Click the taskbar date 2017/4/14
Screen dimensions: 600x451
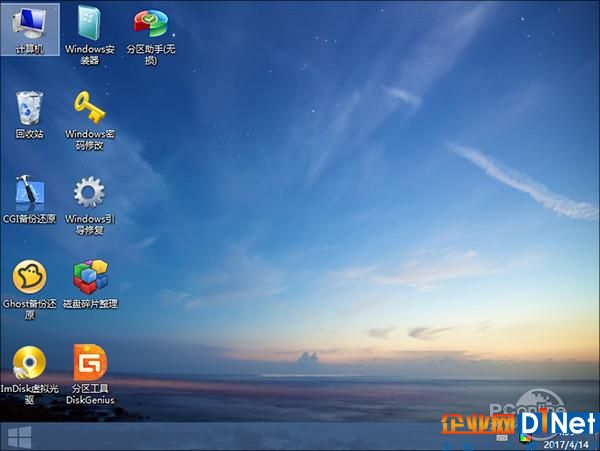tap(566, 445)
